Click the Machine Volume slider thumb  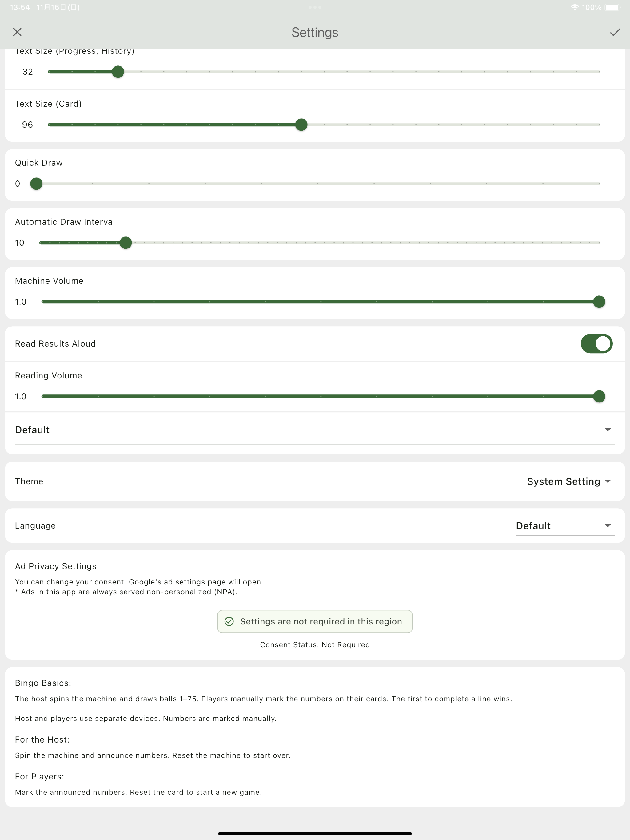click(599, 302)
